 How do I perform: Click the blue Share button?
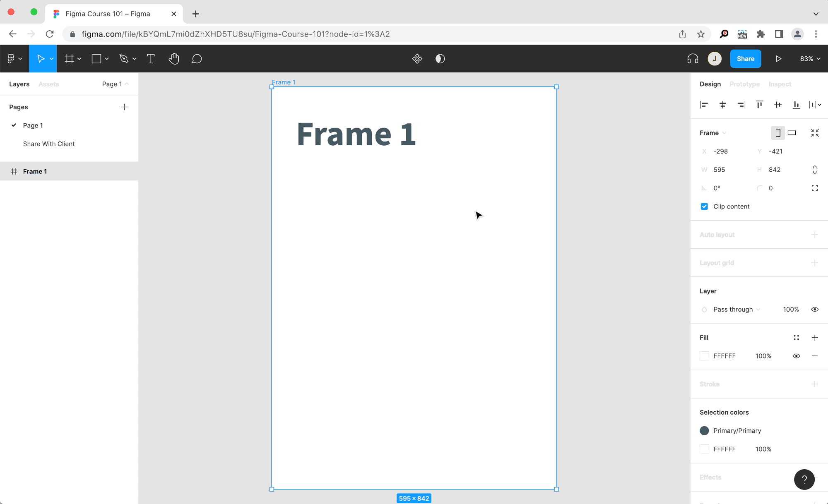[746, 59]
